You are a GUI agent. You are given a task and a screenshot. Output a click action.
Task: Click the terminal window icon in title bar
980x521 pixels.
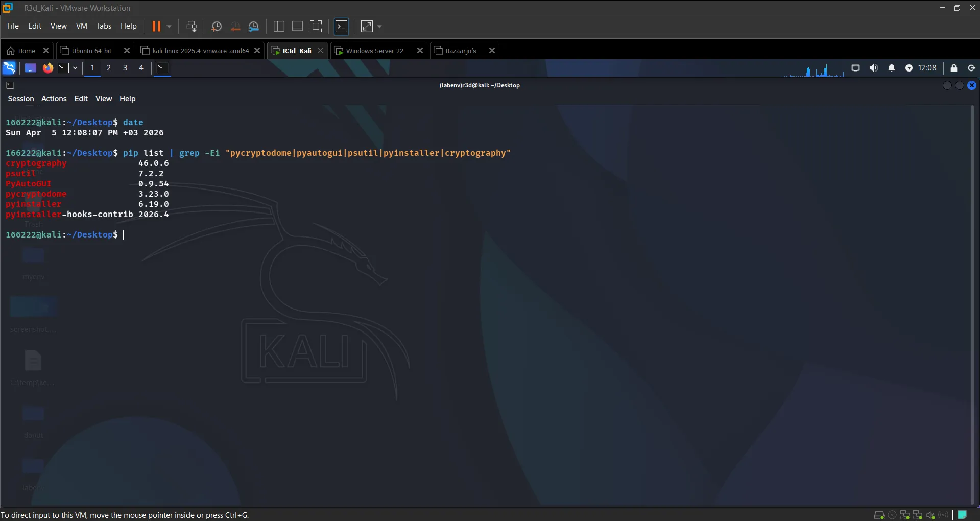pos(10,85)
